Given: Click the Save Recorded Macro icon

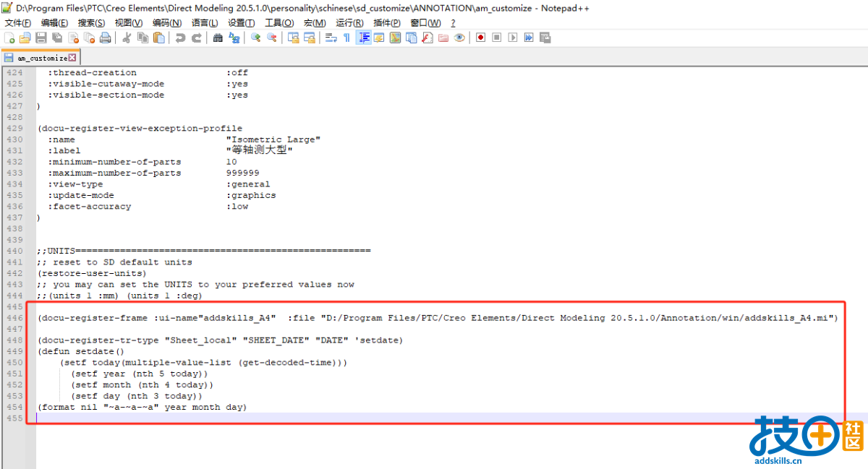Looking at the screenshot, I should pyautogui.click(x=545, y=38).
